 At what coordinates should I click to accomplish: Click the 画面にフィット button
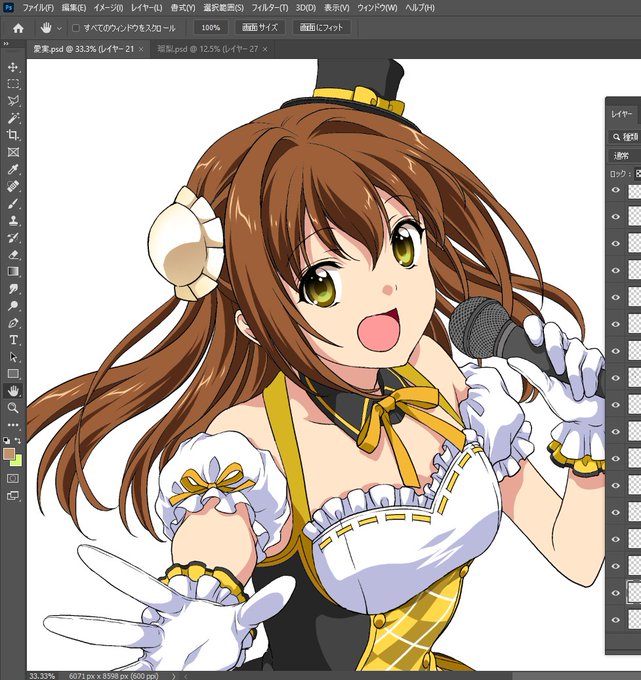321,28
